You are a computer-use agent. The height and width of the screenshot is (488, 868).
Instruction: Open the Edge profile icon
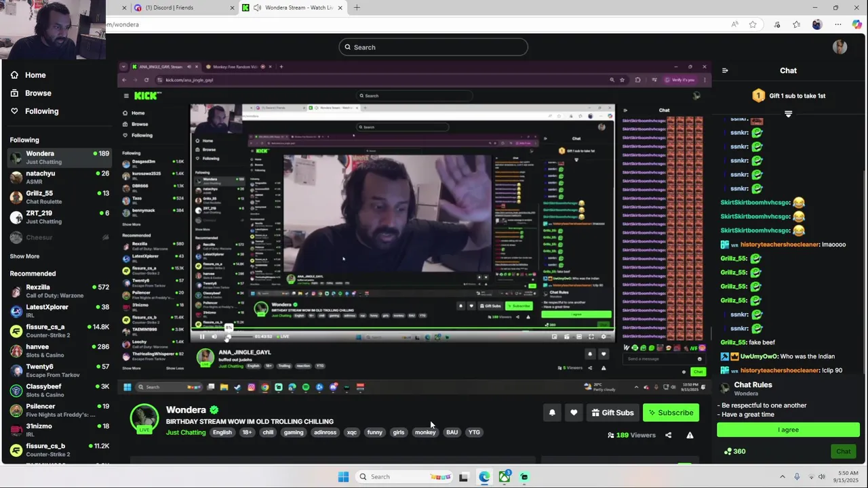coord(816,24)
